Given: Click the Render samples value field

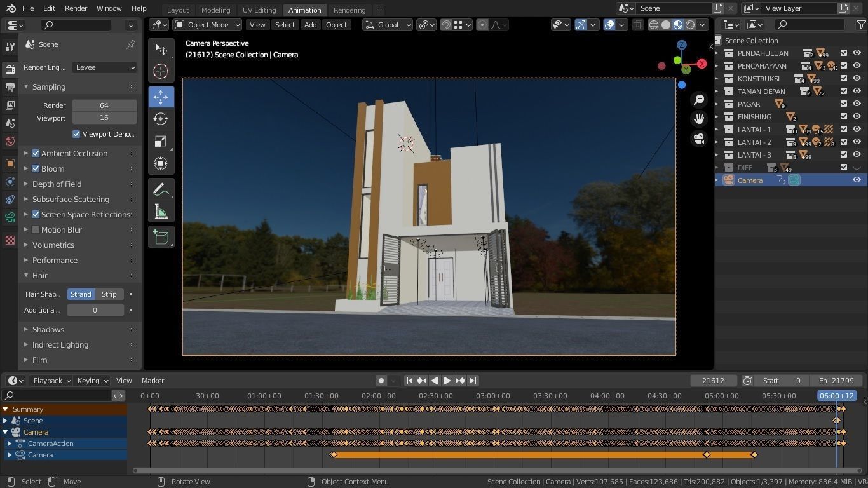Looking at the screenshot, I should point(104,105).
